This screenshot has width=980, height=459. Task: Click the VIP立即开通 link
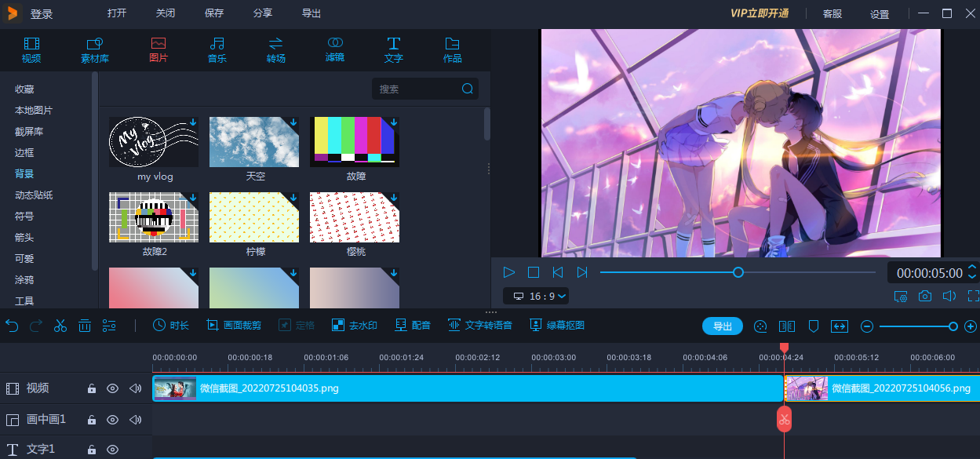pos(760,13)
